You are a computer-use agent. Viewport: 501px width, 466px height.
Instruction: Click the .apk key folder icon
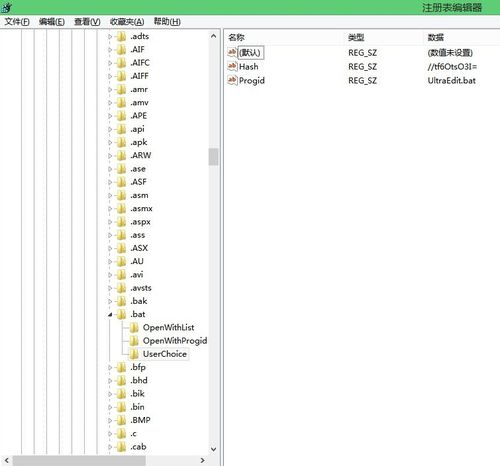pos(121,142)
